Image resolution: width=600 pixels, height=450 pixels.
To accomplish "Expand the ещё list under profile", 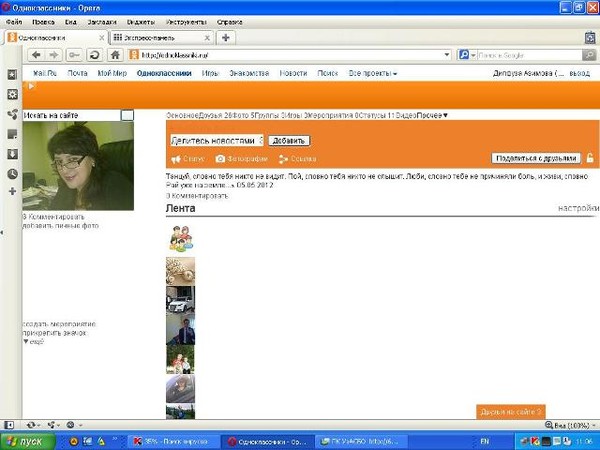I will tap(34, 342).
